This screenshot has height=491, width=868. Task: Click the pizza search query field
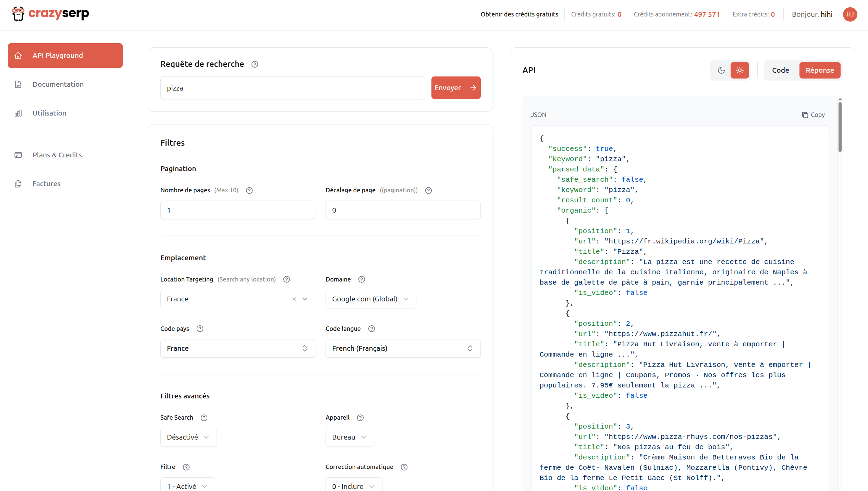292,88
